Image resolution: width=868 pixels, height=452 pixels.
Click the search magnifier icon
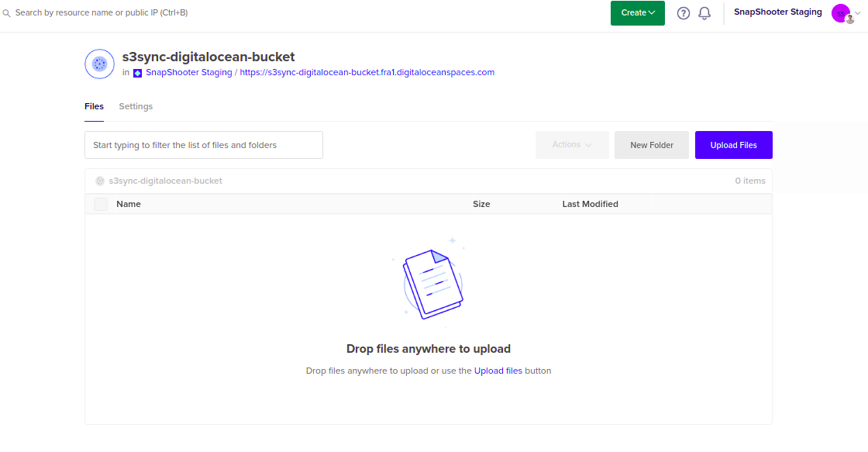point(7,12)
